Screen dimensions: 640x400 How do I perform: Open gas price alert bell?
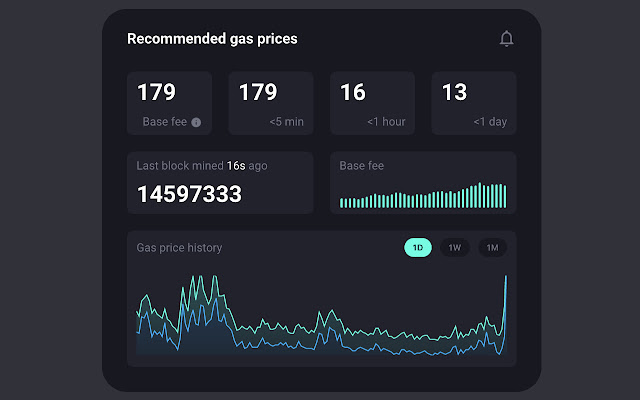pos(506,39)
